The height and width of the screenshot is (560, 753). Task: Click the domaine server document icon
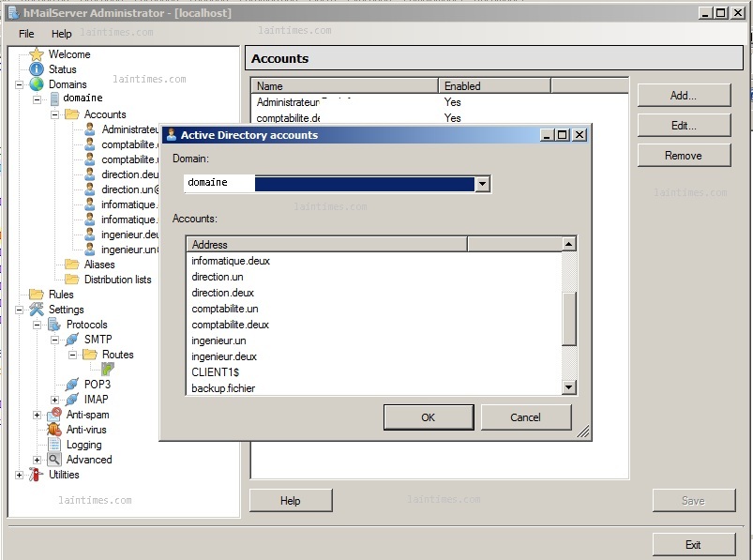54,98
